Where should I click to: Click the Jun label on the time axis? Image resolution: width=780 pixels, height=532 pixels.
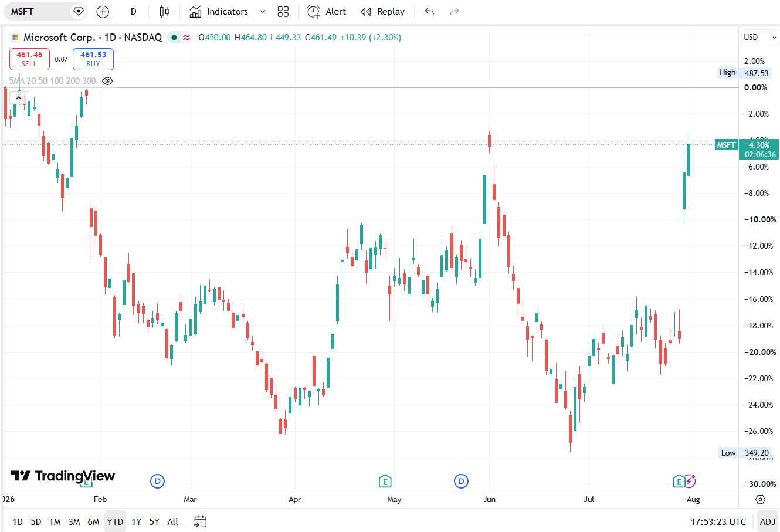pyautogui.click(x=489, y=499)
